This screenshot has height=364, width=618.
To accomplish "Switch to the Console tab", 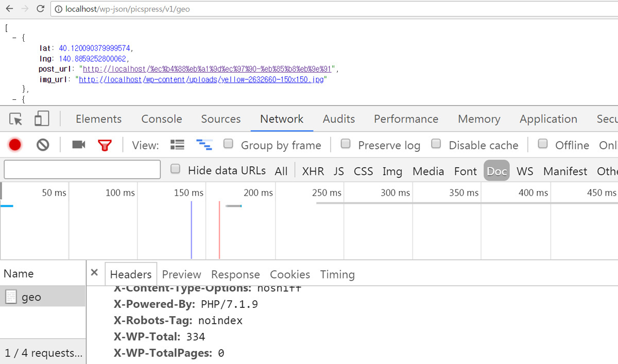I will 162,119.
